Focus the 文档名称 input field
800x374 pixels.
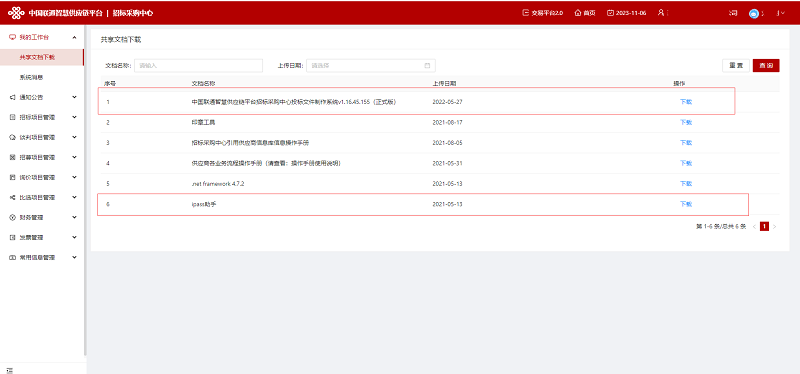198,65
